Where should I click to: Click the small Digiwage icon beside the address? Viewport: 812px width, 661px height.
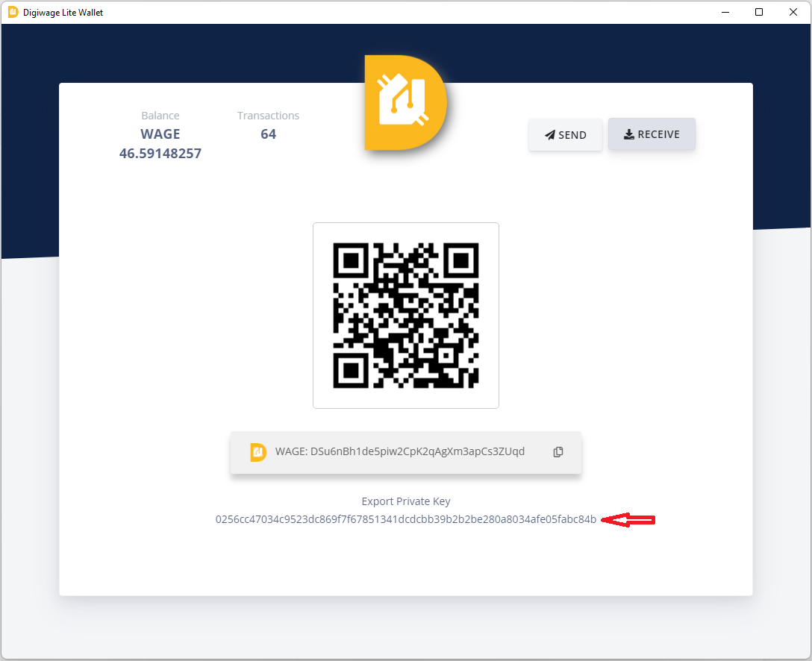point(257,452)
